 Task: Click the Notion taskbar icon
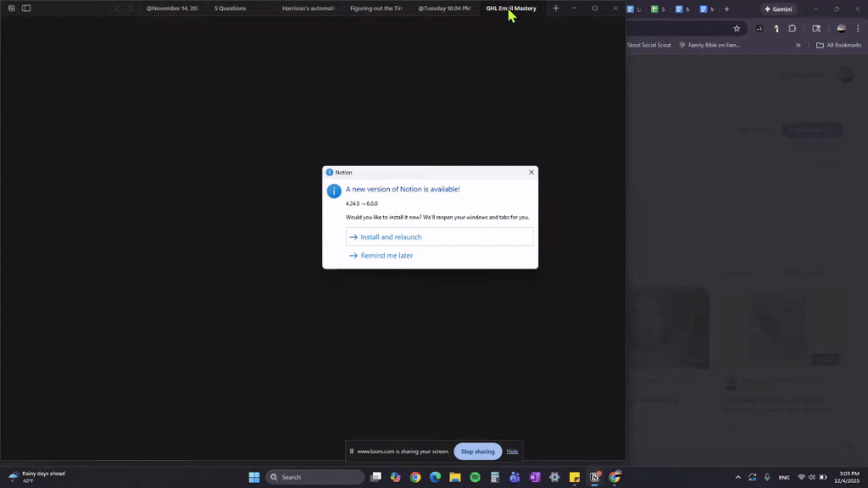[x=594, y=477]
